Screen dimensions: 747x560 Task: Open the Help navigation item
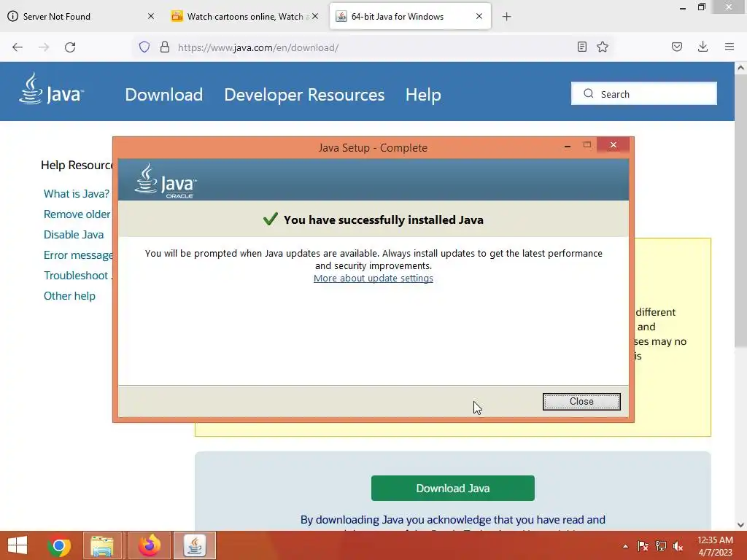[x=423, y=94]
